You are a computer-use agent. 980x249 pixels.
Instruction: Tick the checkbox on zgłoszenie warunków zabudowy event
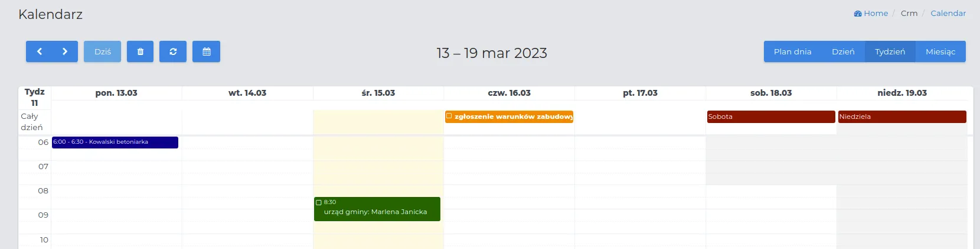449,116
